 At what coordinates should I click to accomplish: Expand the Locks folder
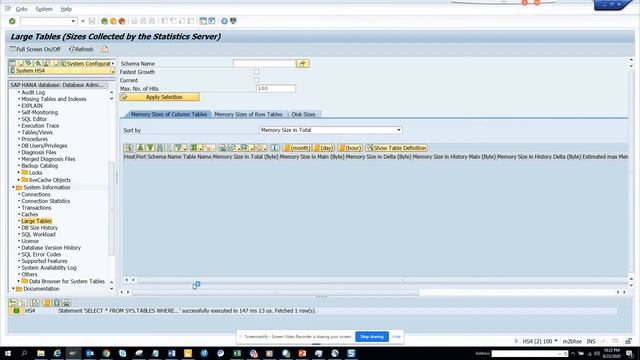[19, 173]
